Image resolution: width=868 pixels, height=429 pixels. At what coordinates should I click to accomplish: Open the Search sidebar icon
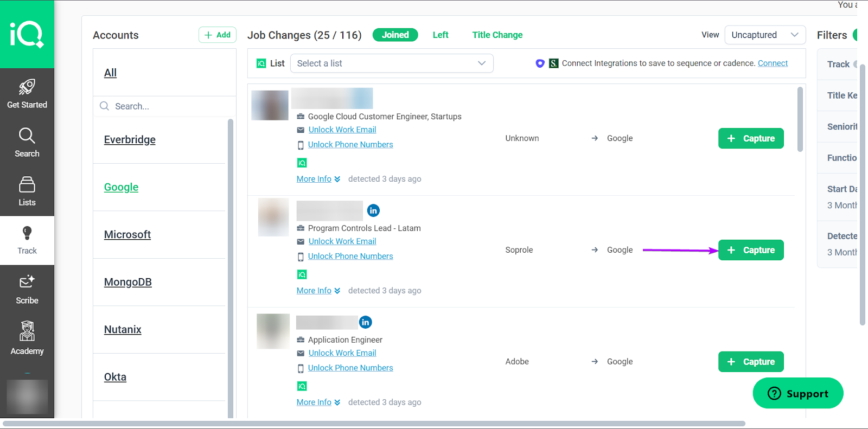[x=27, y=136]
